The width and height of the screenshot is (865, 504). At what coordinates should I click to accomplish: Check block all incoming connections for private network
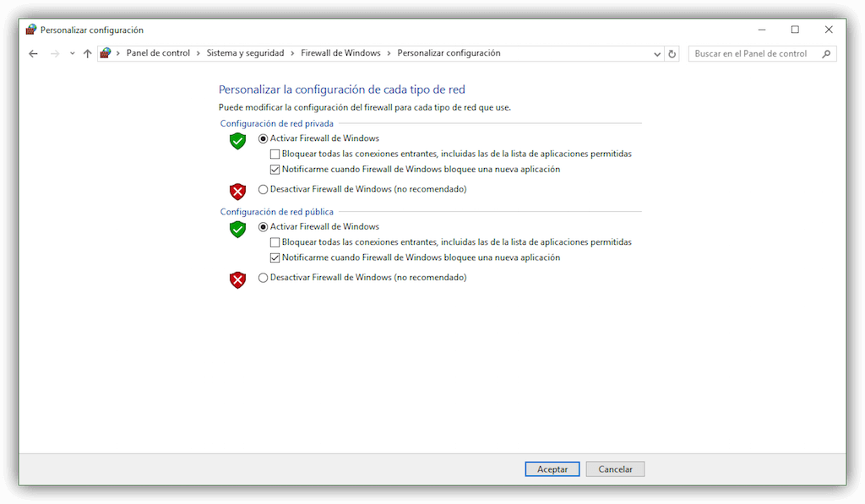click(x=275, y=154)
